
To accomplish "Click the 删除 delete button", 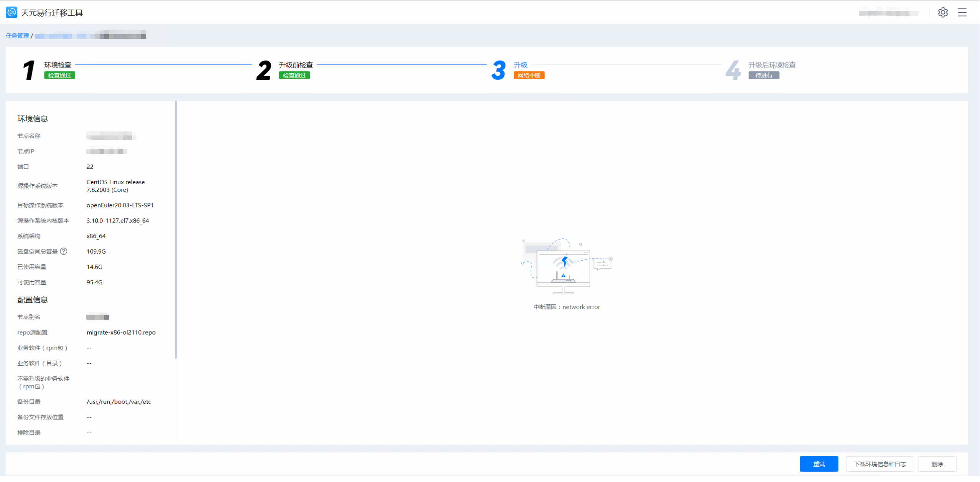I will (937, 464).
